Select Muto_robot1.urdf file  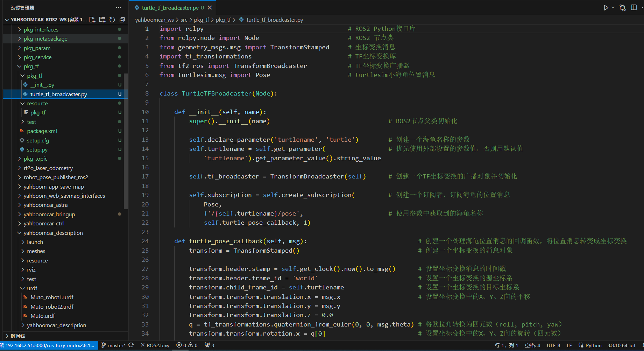point(52,297)
